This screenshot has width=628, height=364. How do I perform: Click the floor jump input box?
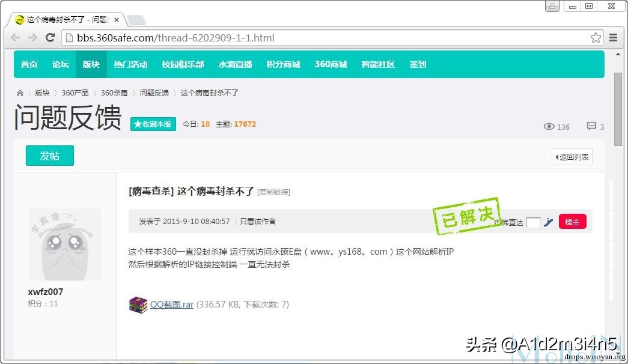pyautogui.click(x=533, y=223)
